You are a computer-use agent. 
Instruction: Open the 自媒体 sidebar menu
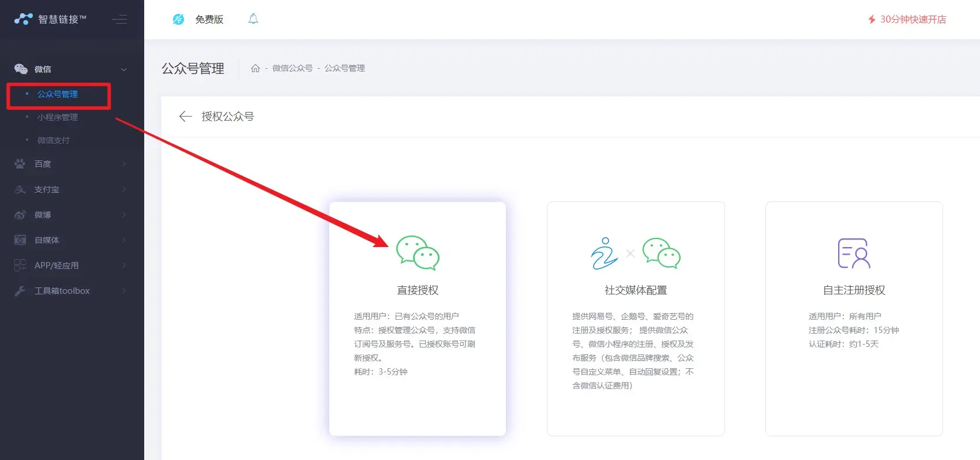[47, 240]
